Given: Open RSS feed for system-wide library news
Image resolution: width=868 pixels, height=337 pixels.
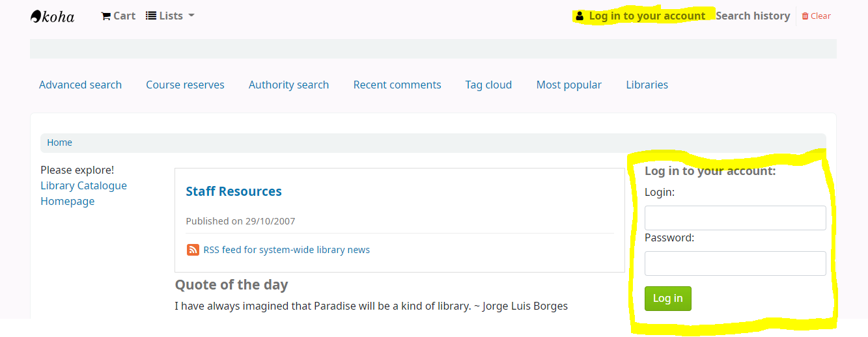Looking at the screenshot, I should (x=287, y=250).
